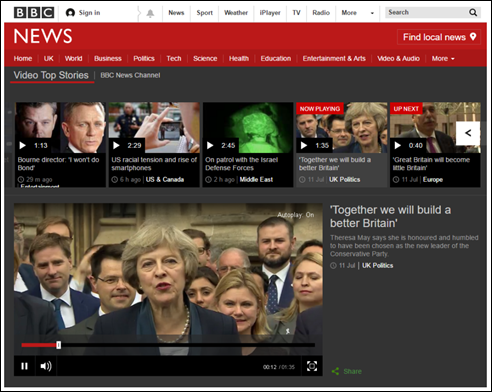The height and width of the screenshot is (392, 492).
Task: Open the Science section
Action: [205, 59]
